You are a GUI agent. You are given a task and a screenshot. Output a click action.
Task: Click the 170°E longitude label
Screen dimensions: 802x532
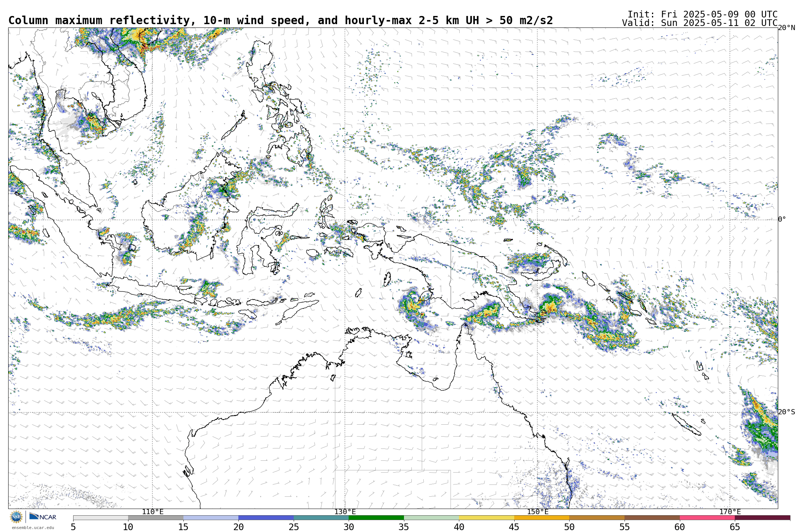tap(730, 512)
